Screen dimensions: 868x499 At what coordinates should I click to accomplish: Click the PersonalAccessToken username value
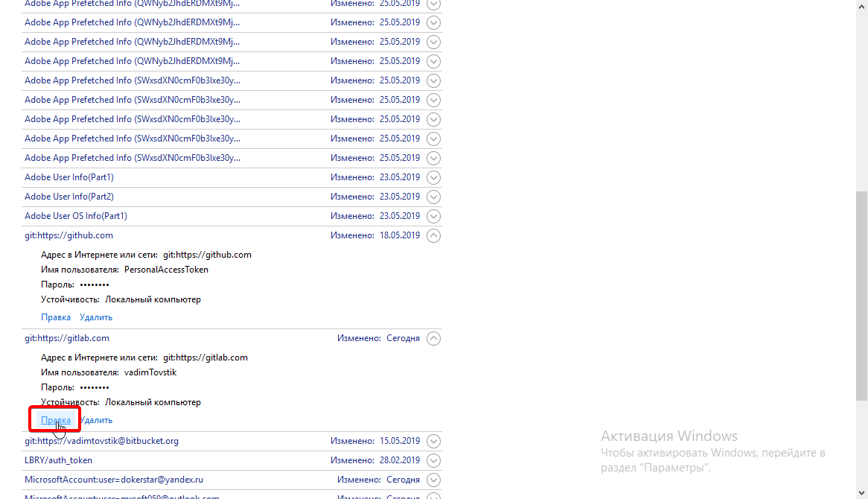[166, 270]
